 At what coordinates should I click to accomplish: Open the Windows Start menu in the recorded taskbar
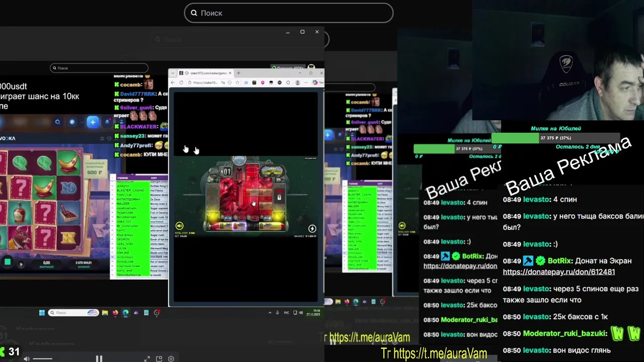tap(42, 313)
